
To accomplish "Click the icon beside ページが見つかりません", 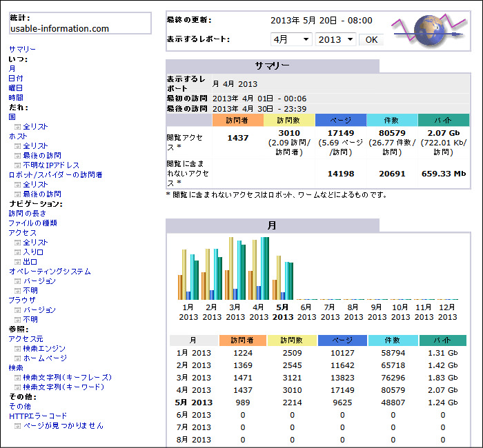I will [x=17, y=426].
